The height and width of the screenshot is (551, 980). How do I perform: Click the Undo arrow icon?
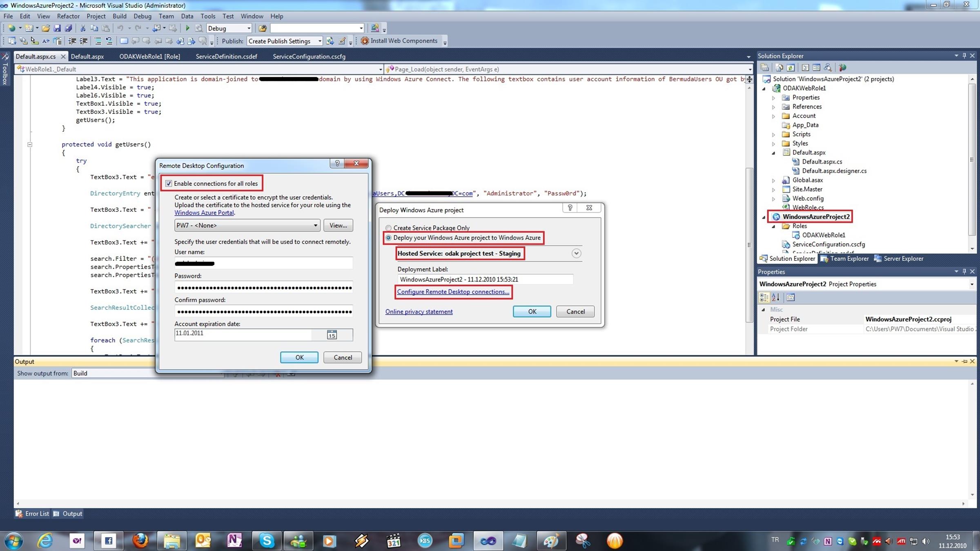point(120,28)
